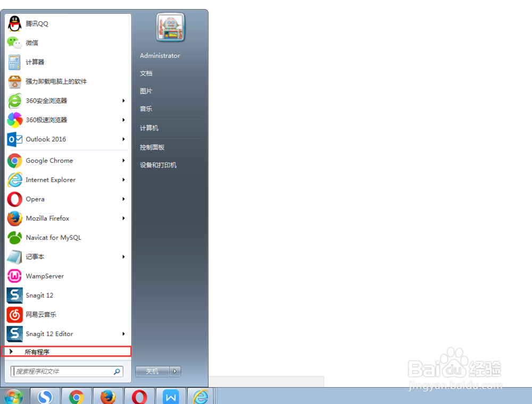Expand Internet Explorer jump list arrow
The width and height of the screenshot is (532, 404).
(x=124, y=180)
